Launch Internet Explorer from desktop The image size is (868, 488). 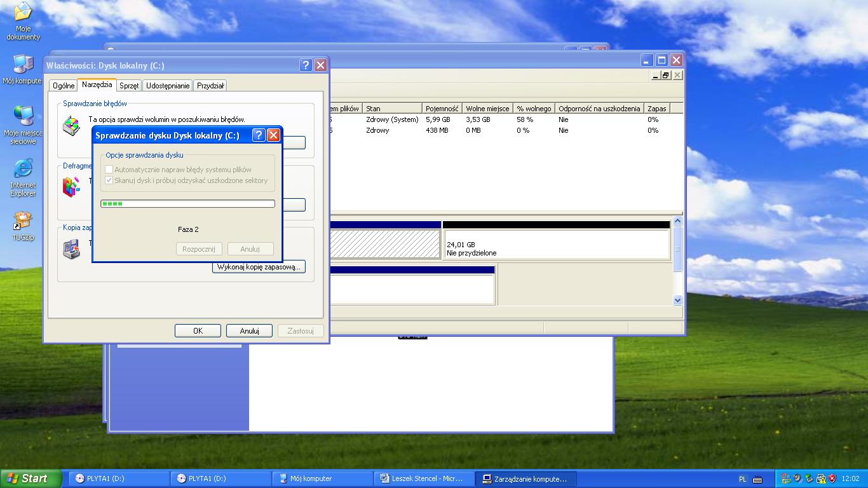coord(23,178)
